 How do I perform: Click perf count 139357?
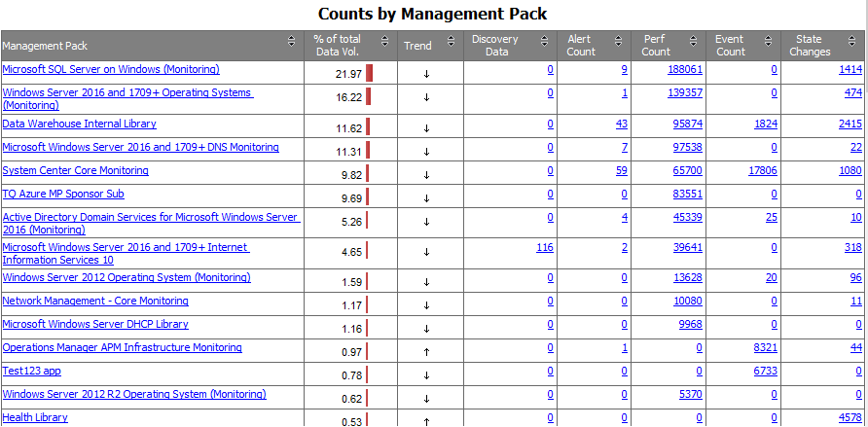point(685,93)
